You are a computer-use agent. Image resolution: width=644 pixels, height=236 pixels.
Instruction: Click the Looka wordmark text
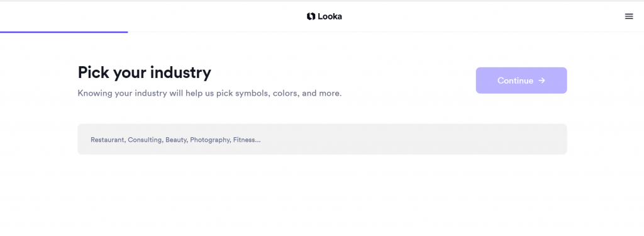[330, 16]
